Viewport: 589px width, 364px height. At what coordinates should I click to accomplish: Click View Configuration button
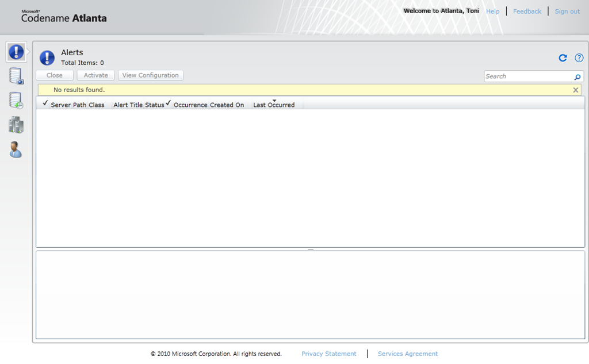(150, 75)
